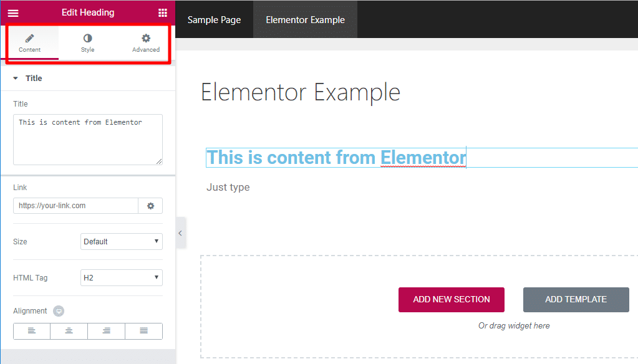Click the Link URL input field
638x364 pixels.
pyautogui.click(x=75, y=206)
